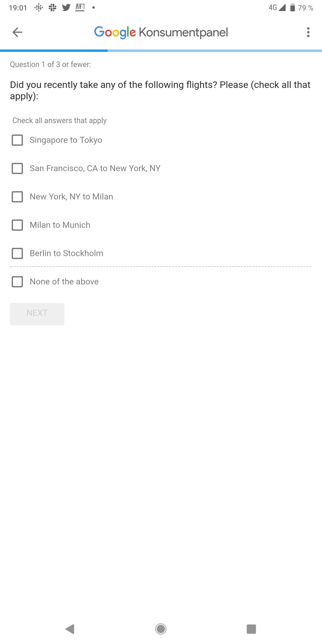Screen dimensions: 322x644
Task: Tap the AF news notification icon
Action: click(80, 7)
